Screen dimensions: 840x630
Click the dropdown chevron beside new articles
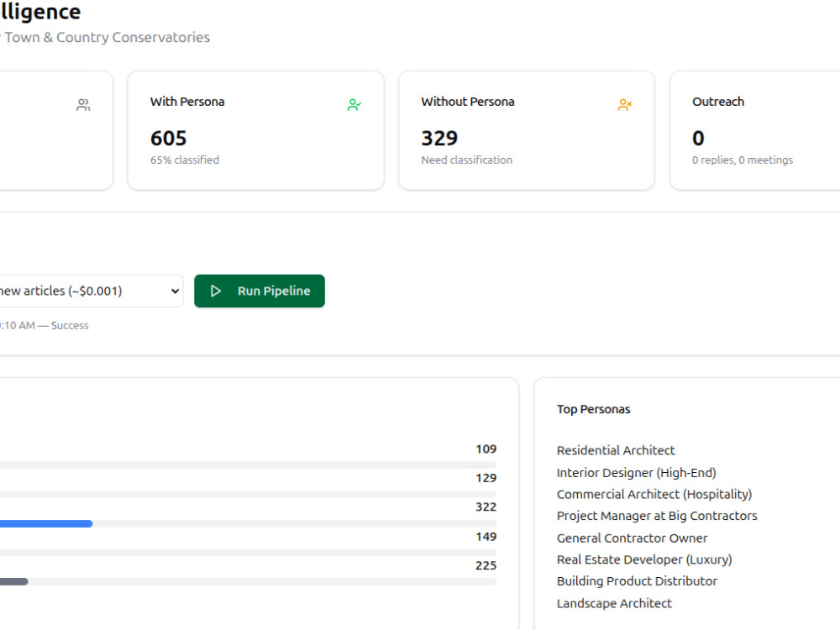(x=175, y=291)
